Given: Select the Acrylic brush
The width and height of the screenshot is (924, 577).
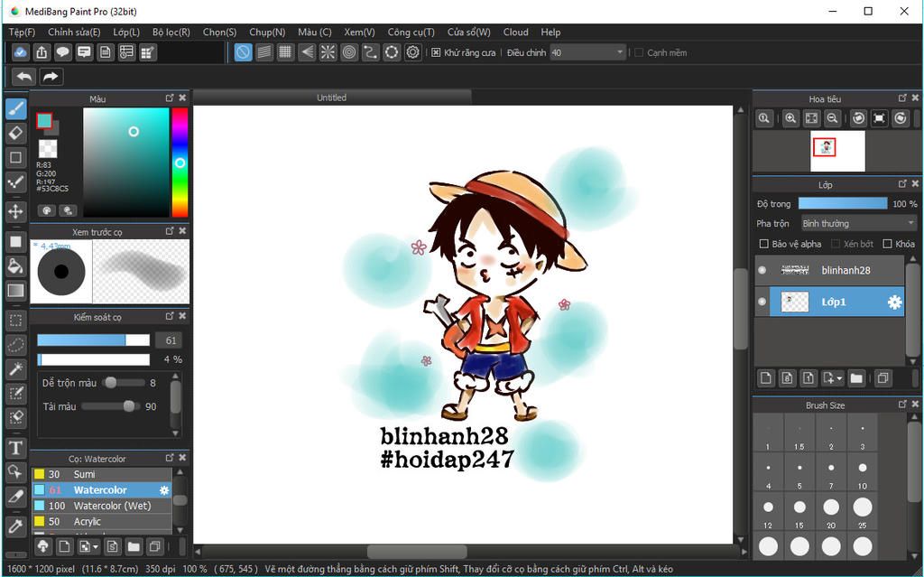Looking at the screenshot, I should click(102, 522).
